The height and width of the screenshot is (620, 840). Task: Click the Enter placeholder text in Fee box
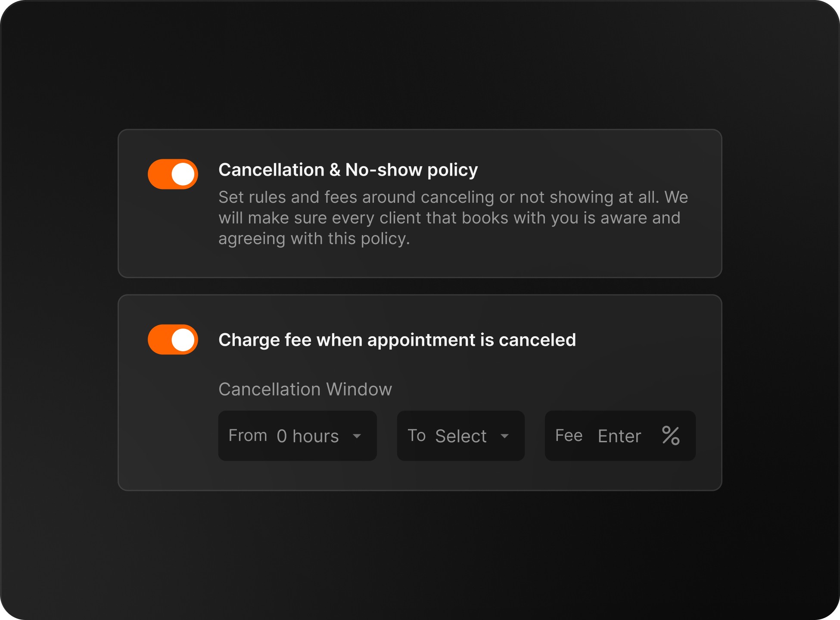(619, 436)
